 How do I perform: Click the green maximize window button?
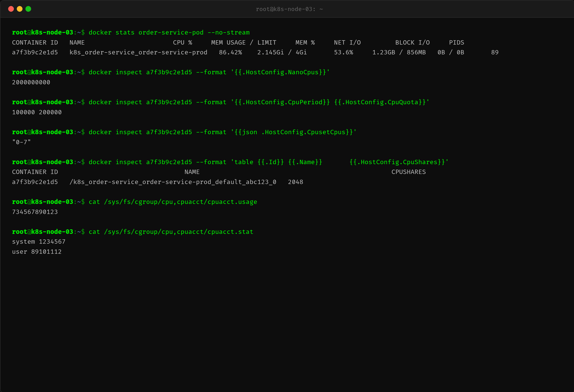click(x=28, y=9)
